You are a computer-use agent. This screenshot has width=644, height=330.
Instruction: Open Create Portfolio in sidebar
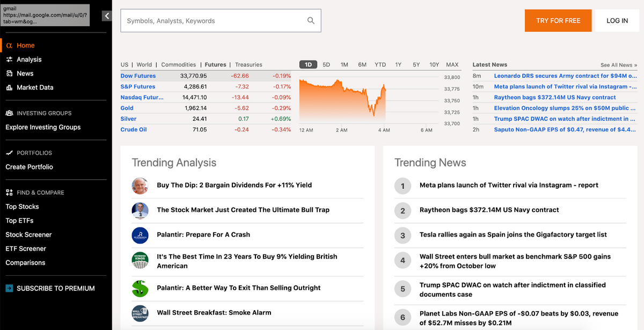click(30, 167)
